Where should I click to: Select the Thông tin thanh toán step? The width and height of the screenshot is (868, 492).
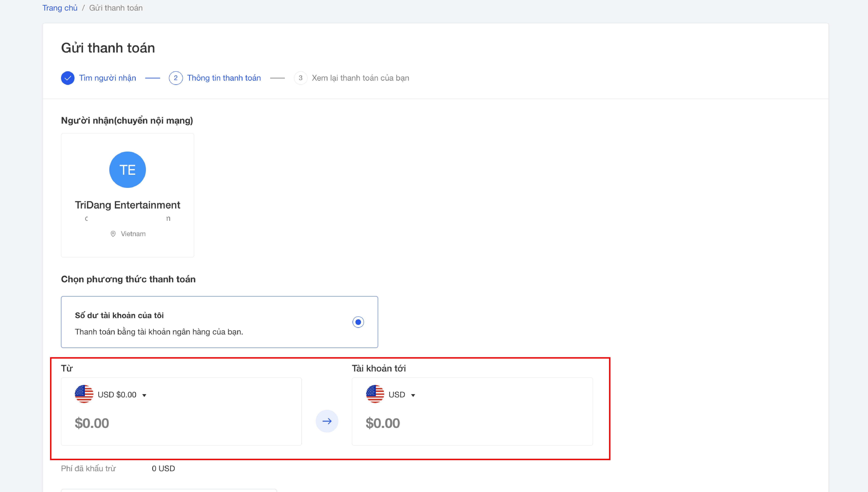[x=224, y=78]
